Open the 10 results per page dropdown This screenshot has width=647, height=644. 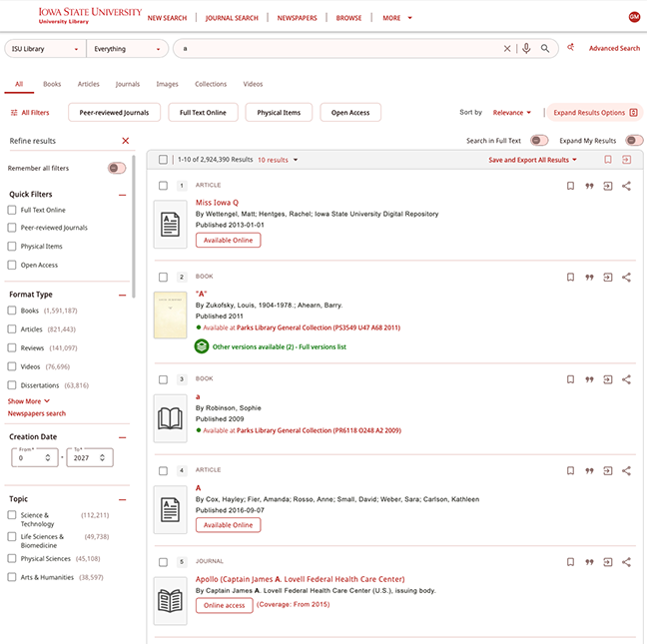278,160
